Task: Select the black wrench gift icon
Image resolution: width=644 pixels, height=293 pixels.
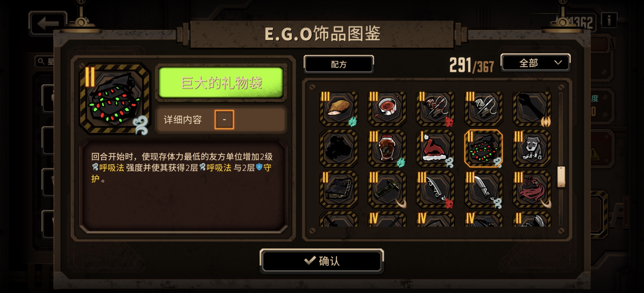Action: (x=532, y=109)
